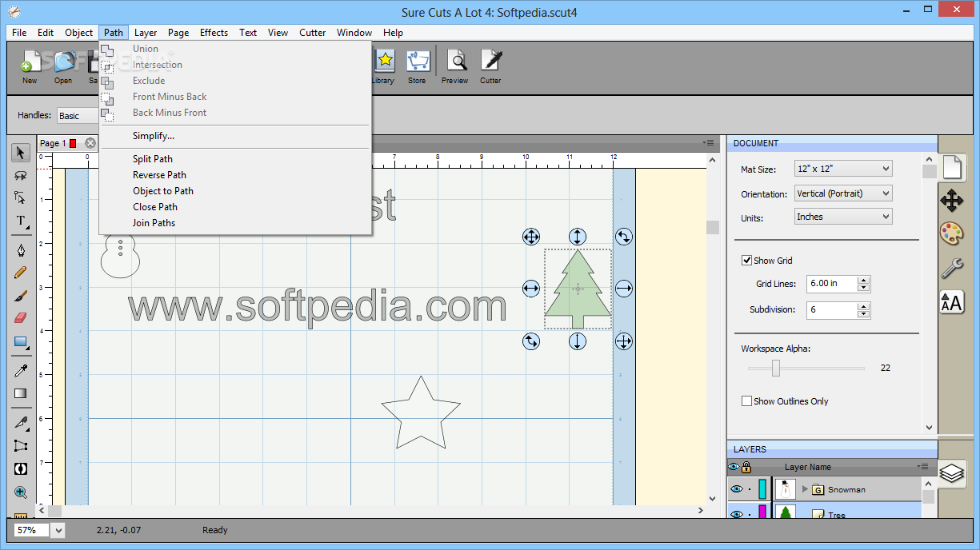Hide the Tree layer with eye icon
Screen dimensions: 980x550
736,513
